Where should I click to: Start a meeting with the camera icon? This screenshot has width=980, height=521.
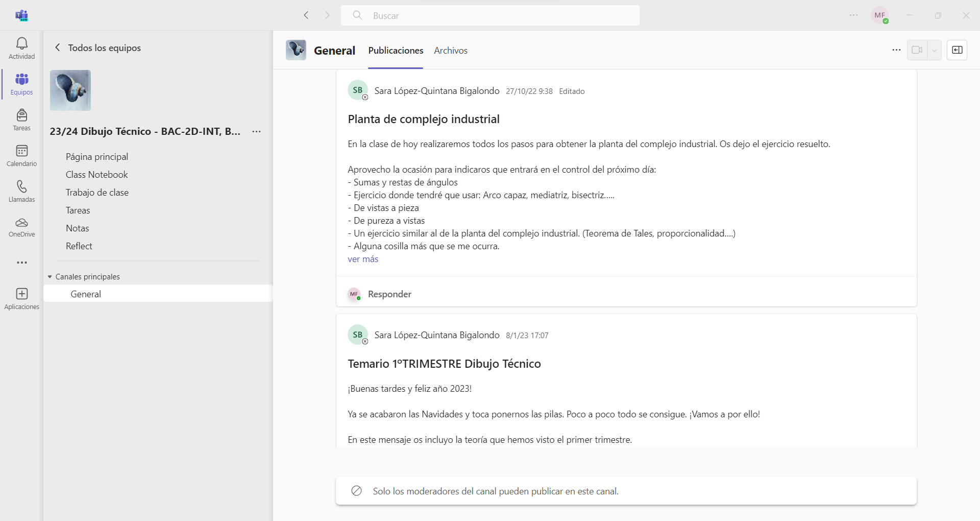pyautogui.click(x=917, y=50)
